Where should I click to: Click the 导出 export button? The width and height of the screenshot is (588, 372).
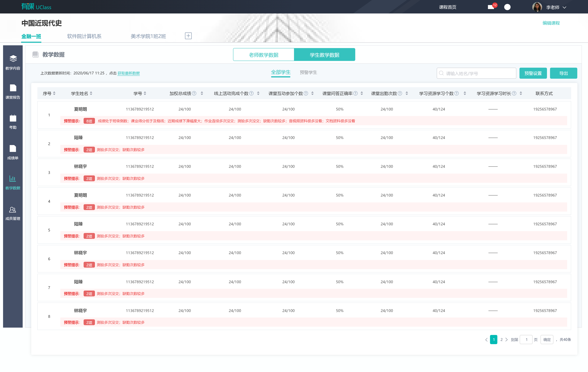coord(563,73)
